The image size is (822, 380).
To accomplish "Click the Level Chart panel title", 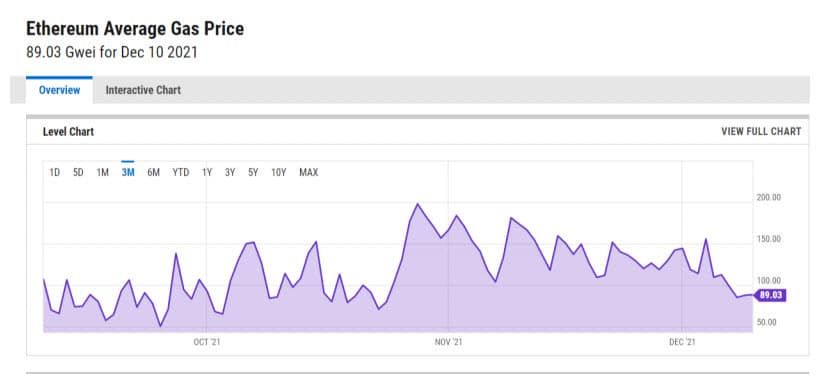I will [68, 132].
